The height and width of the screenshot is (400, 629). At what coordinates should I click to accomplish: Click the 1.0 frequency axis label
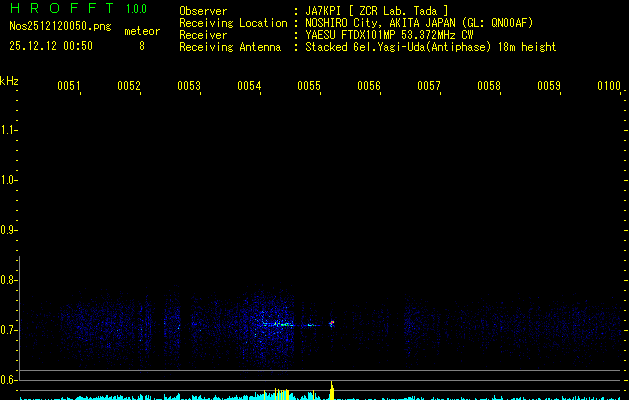(x=9, y=180)
